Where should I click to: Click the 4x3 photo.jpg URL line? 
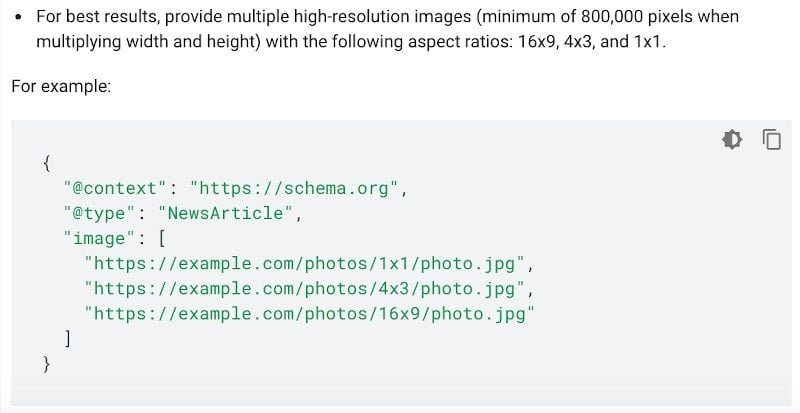point(304,288)
